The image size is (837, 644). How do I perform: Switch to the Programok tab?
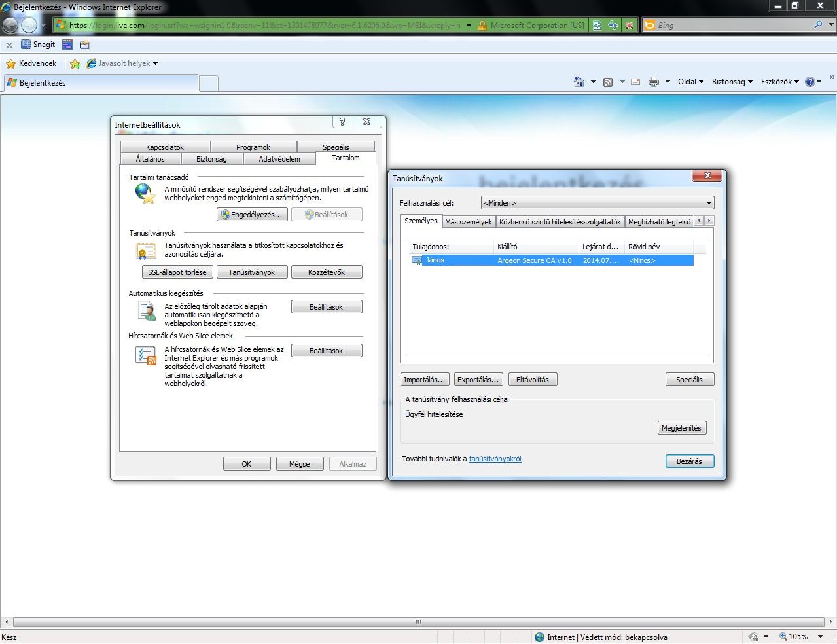(x=253, y=147)
